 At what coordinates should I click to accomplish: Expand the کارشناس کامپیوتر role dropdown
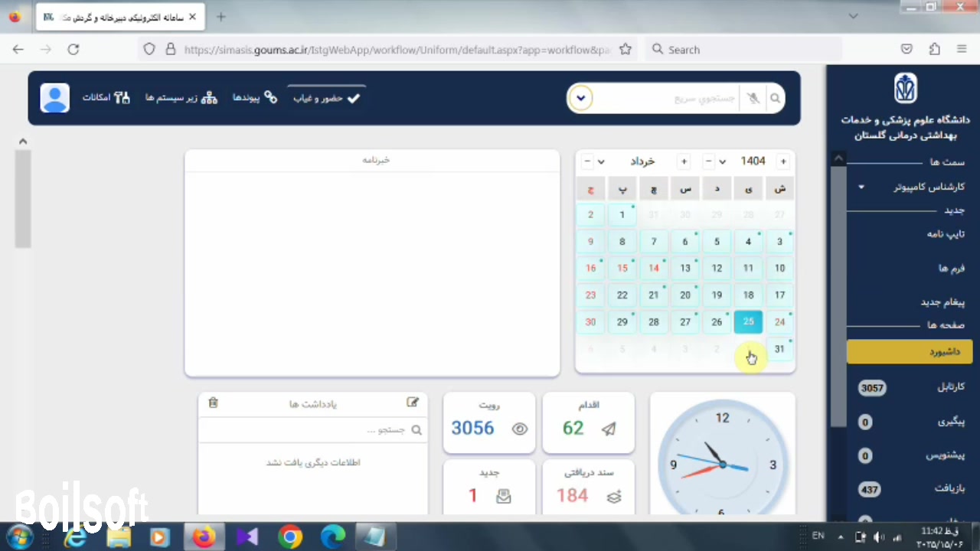(861, 187)
